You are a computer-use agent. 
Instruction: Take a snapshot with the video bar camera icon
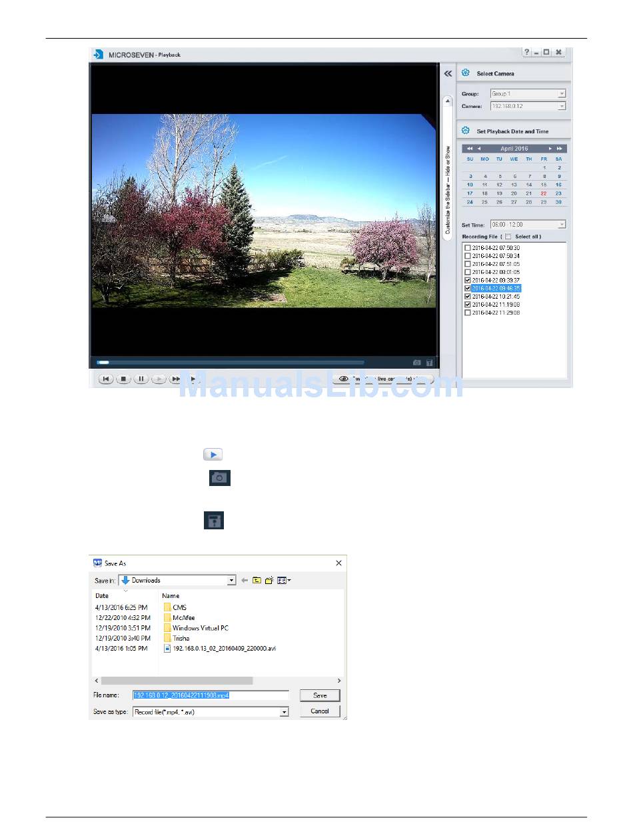click(x=417, y=363)
